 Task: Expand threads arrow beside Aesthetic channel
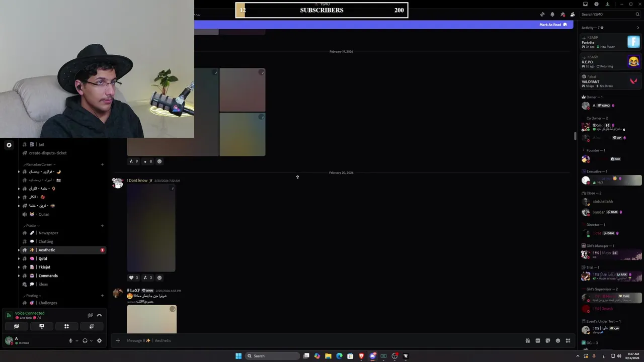click(x=19, y=250)
